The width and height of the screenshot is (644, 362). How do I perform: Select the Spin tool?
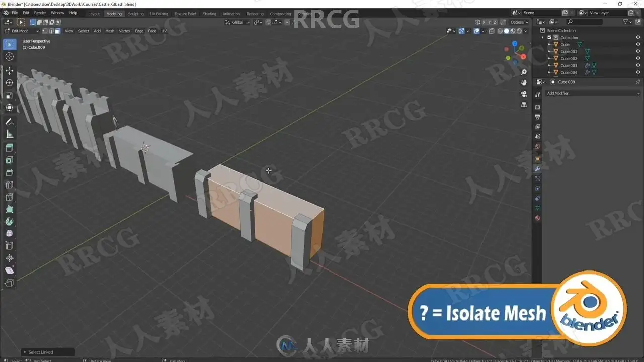tap(9, 221)
